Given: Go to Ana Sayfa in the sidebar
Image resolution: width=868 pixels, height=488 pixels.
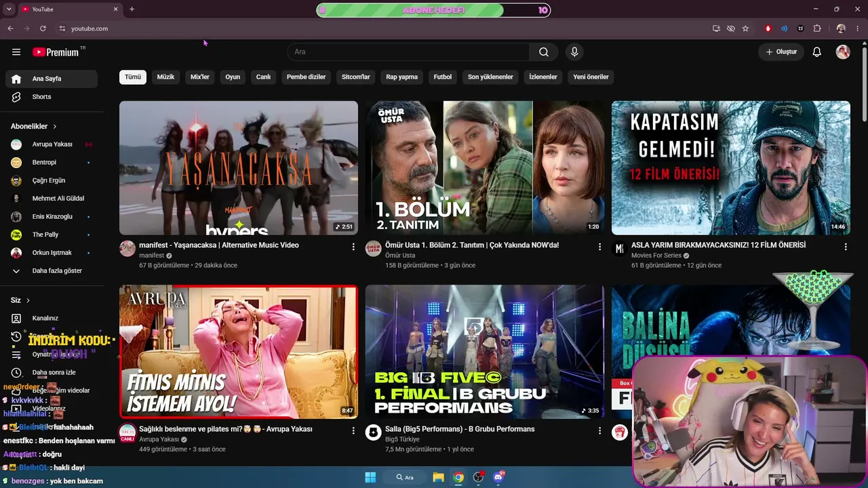Looking at the screenshot, I should [52, 79].
